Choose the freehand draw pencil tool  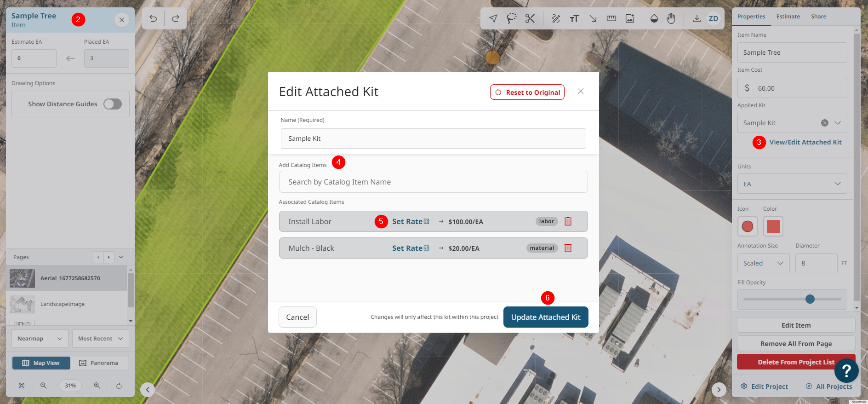pos(556,18)
